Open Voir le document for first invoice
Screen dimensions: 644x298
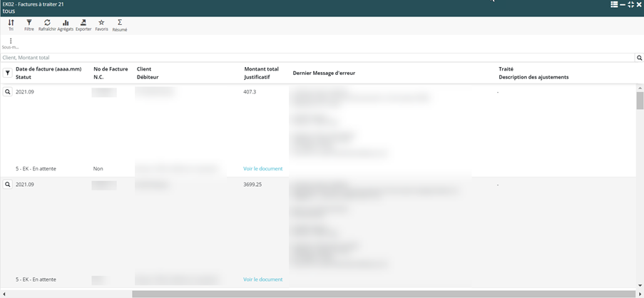262,169
